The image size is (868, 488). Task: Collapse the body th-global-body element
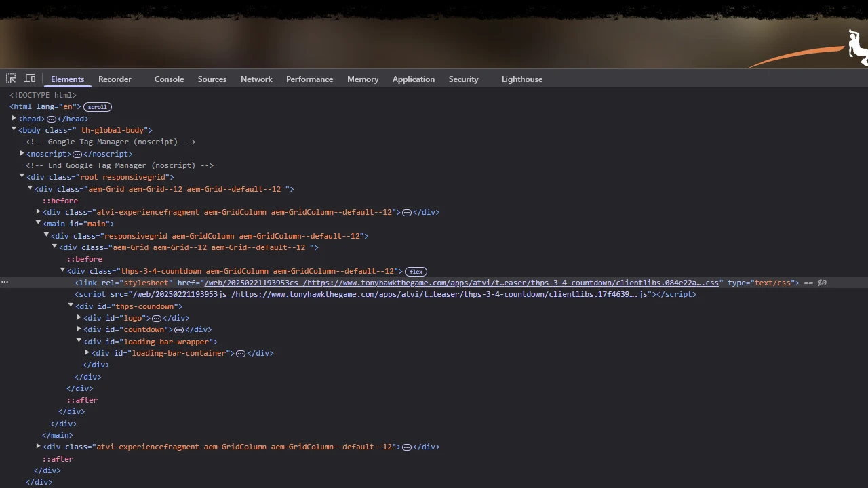pos(14,129)
